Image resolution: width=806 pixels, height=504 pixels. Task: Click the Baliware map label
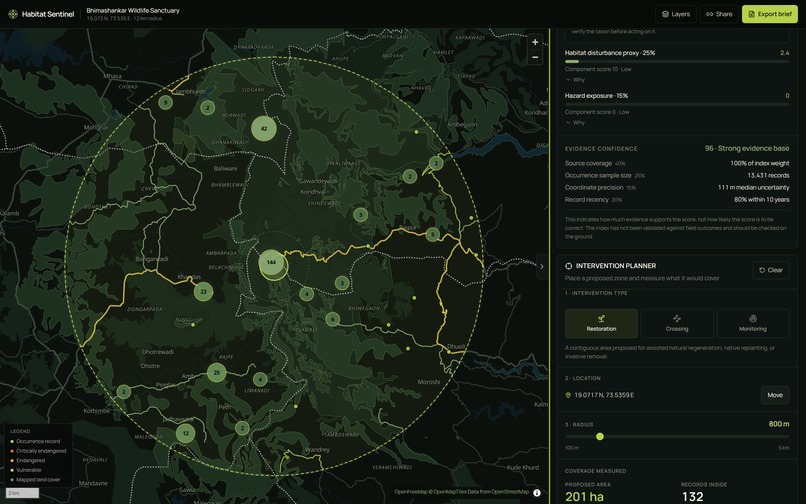pos(225,168)
